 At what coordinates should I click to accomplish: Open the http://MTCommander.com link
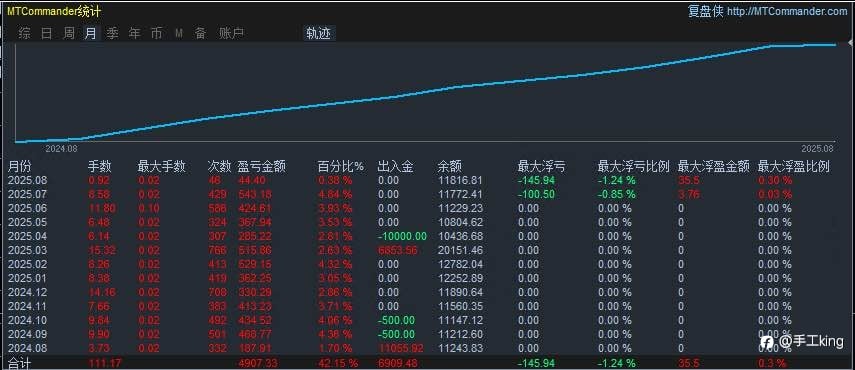click(x=787, y=11)
